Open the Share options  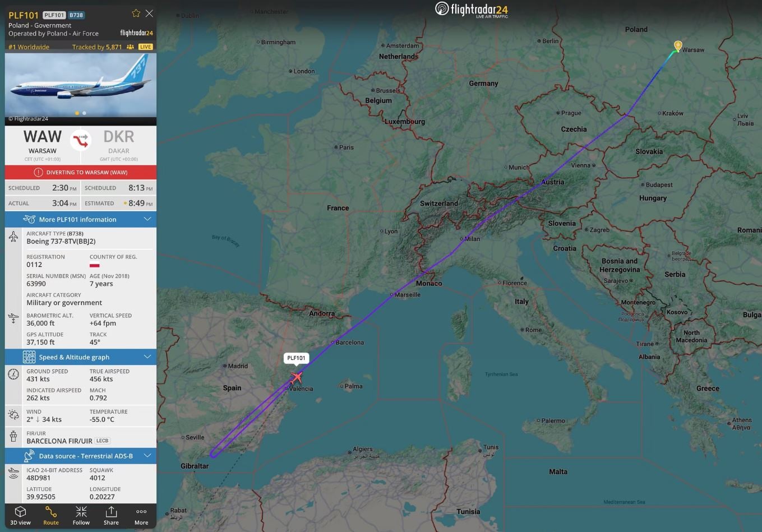click(111, 515)
